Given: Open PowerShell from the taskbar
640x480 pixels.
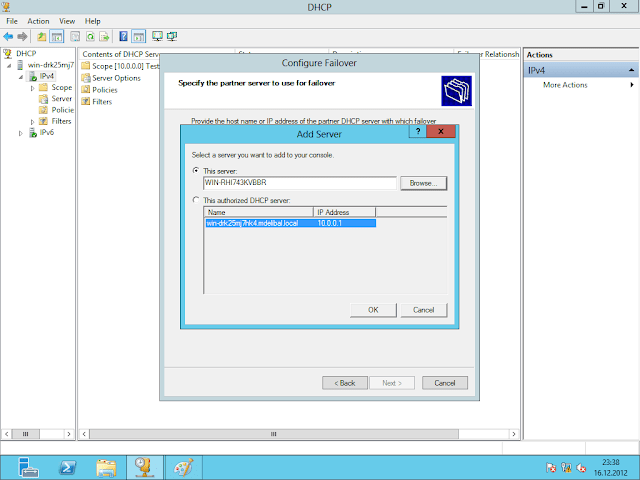Looking at the screenshot, I should 65,466.
